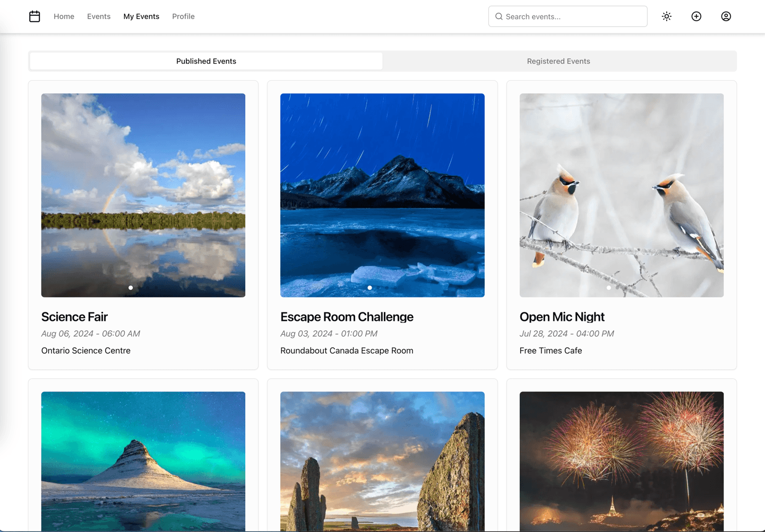Select the My Events nav item

[x=141, y=16]
